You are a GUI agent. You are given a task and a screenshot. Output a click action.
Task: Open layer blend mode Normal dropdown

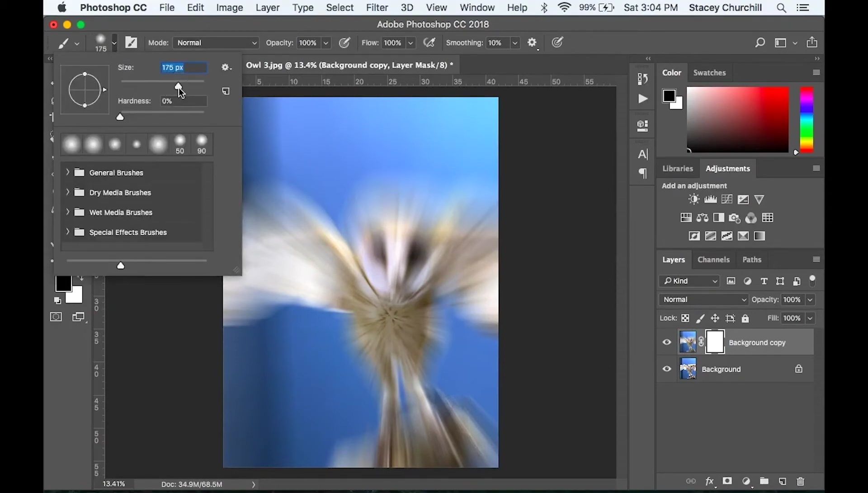tap(704, 299)
